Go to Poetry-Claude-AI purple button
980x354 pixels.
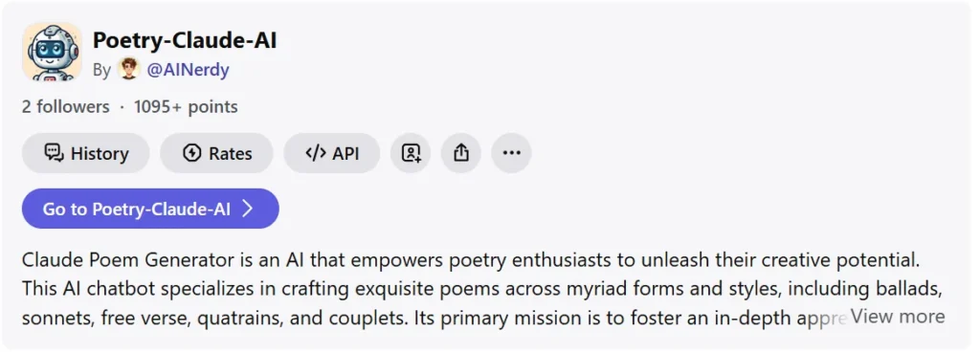[150, 209]
